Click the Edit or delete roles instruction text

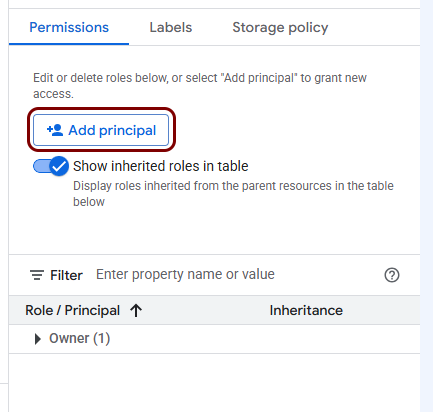[x=200, y=86]
